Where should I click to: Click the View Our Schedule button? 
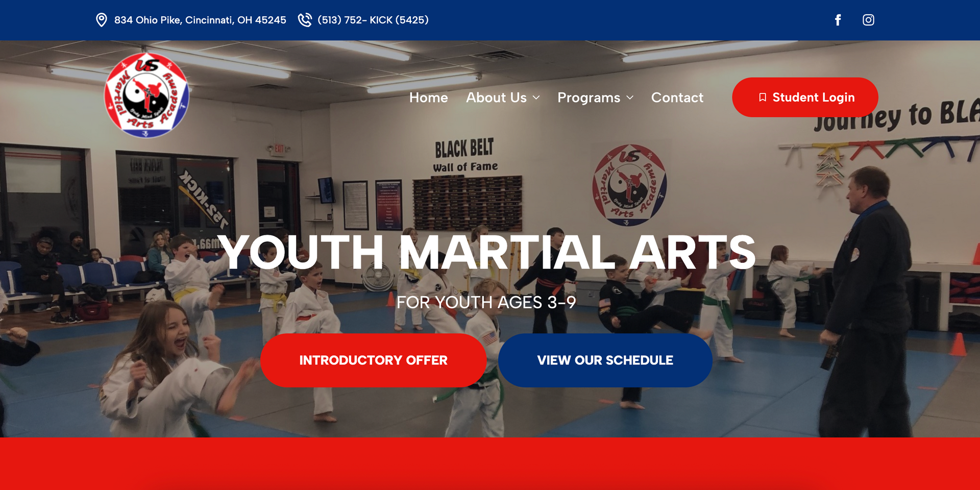pos(605,360)
